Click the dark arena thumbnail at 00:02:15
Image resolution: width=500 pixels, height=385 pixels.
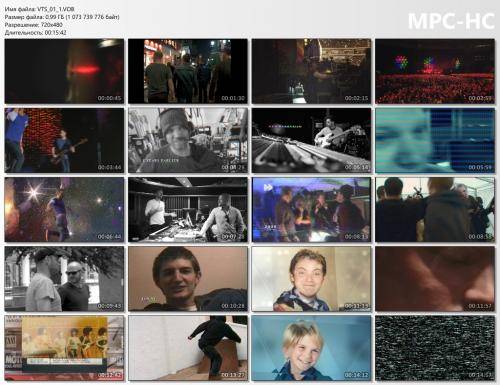click(x=311, y=71)
